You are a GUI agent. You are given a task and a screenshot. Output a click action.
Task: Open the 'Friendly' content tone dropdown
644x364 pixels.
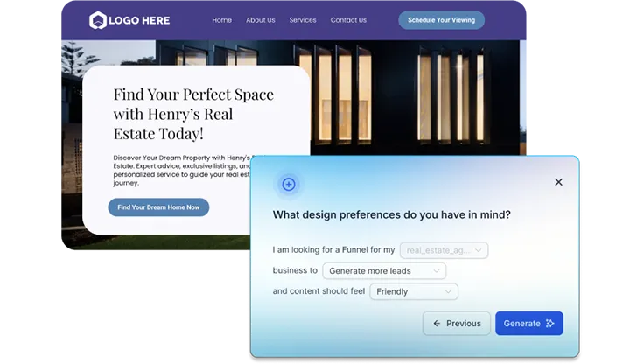[x=414, y=292]
